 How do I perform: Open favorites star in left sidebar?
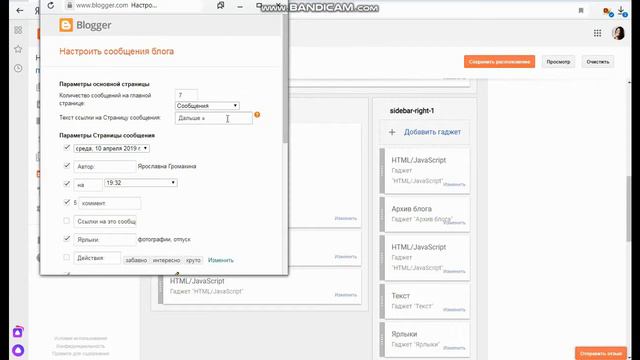(18, 49)
